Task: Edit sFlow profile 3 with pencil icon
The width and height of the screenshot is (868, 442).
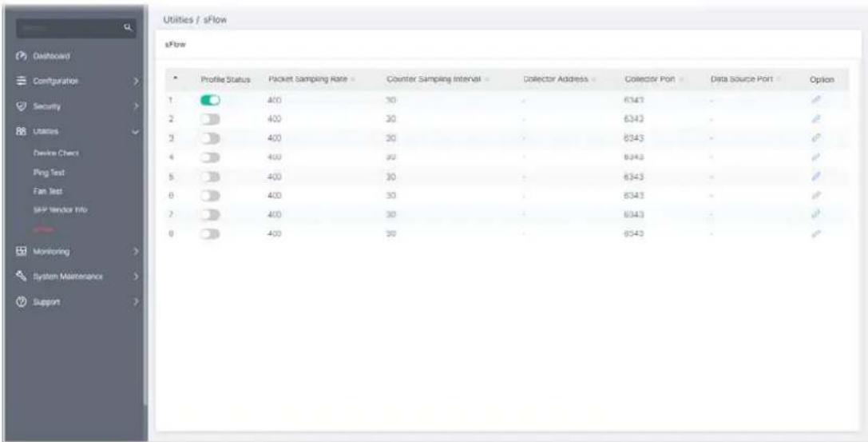Action: point(816,138)
